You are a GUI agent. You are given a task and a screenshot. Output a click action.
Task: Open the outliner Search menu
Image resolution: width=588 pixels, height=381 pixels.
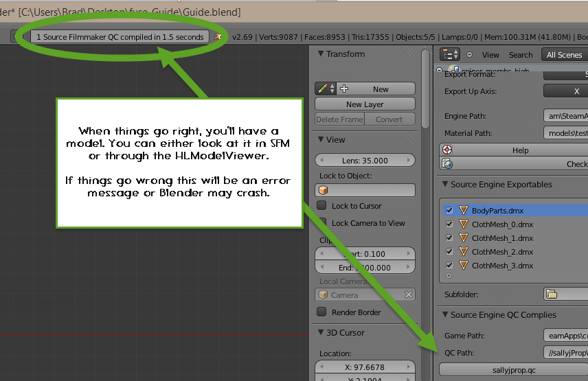pyautogui.click(x=521, y=55)
